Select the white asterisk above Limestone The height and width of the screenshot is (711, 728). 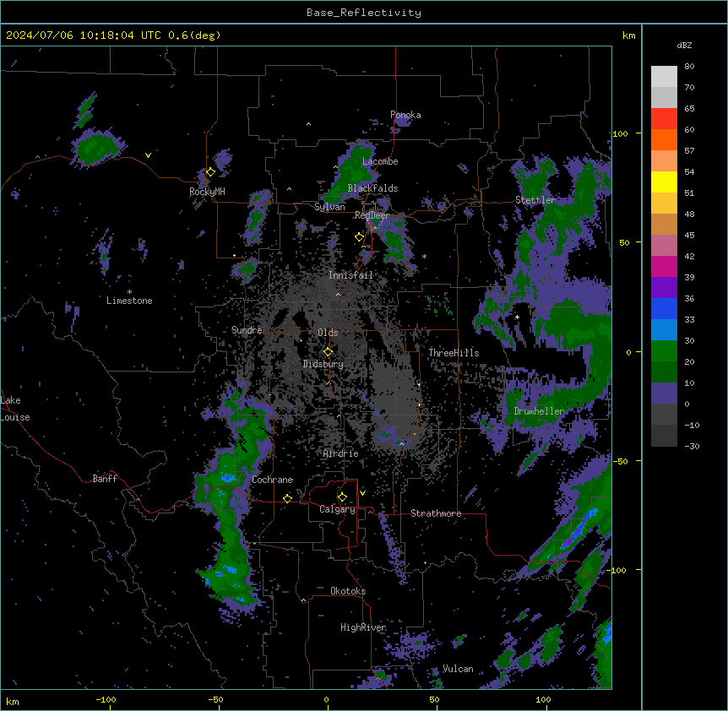coord(129,292)
